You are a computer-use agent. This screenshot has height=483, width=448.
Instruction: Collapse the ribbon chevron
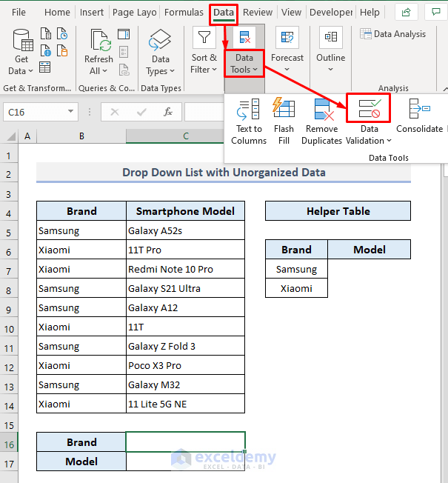[445, 89]
